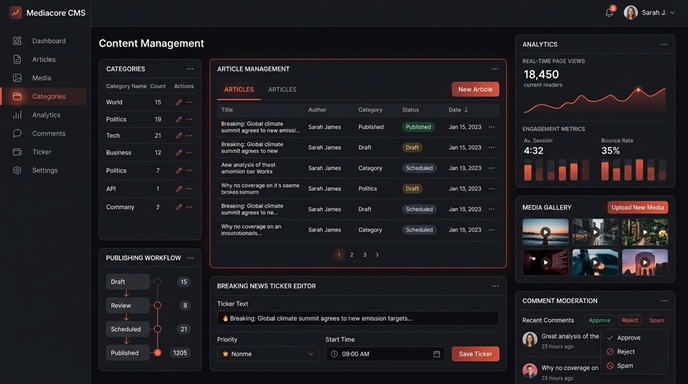Image resolution: width=688 pixels, height=384 pixels.
Task: Go to next articles page chevron
Action: click(377, 255)
